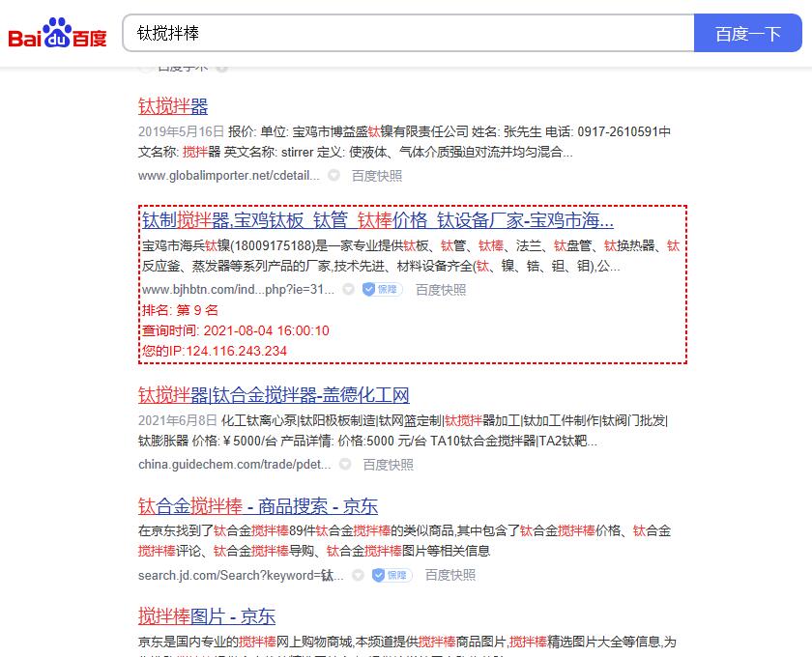Screen dimensions: 812x657
Task: Open the 搅拌棒图片 - 京东 result title
Action: pos(207,616)
